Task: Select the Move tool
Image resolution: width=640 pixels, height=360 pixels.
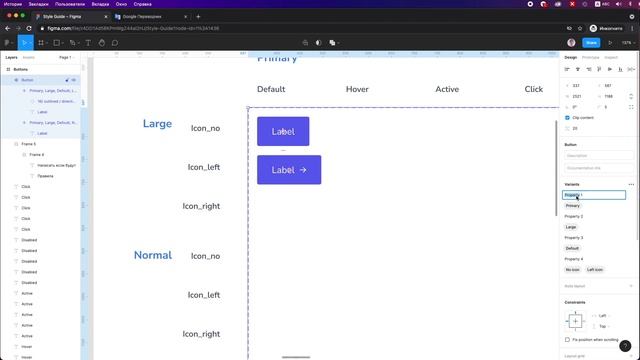Action: 24,43
